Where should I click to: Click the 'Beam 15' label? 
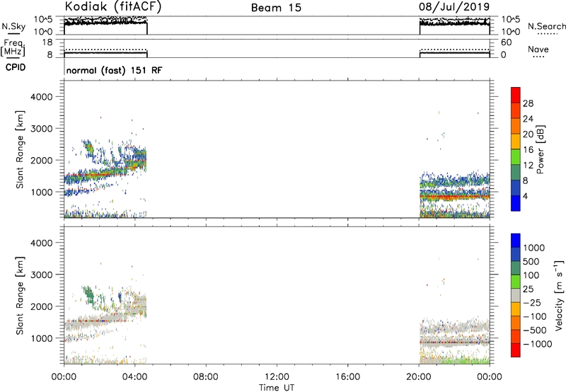tap(276, 8)
